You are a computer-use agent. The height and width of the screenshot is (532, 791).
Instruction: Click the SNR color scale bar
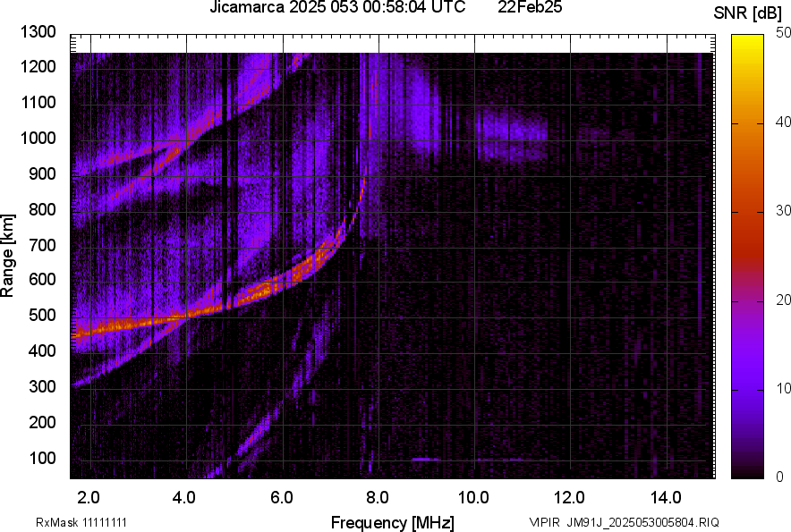(x=748, y=257)
